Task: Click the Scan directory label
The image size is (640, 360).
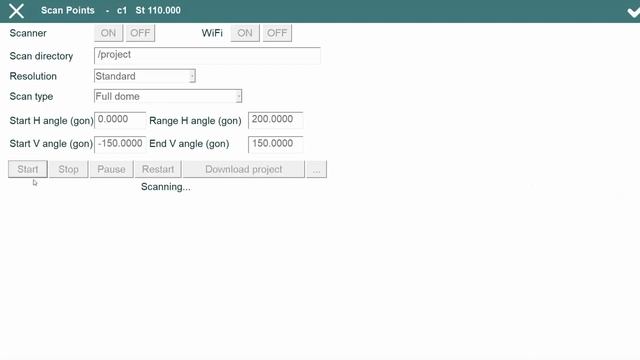Action: click(x=41, y=56)
